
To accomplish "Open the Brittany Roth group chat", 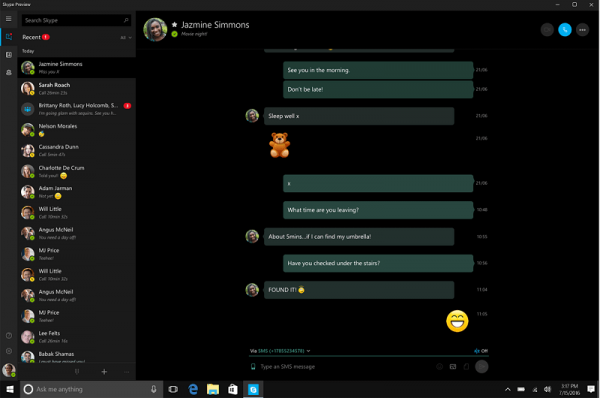I will click(x=77, y=109).
